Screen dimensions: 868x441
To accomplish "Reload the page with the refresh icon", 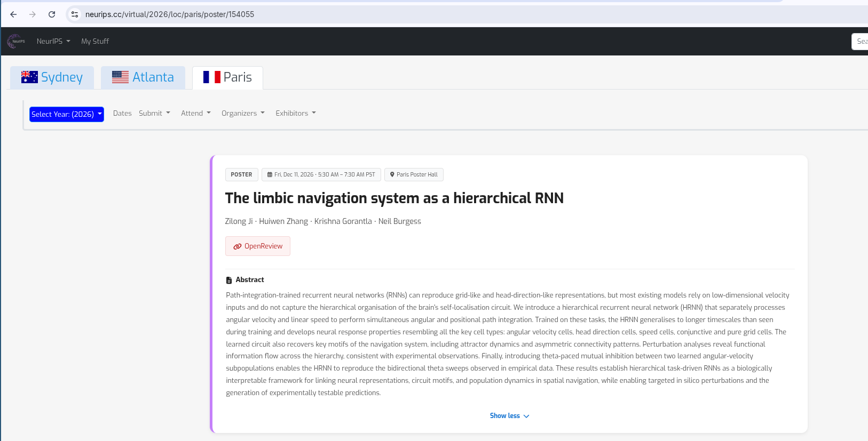I will 52,14.
